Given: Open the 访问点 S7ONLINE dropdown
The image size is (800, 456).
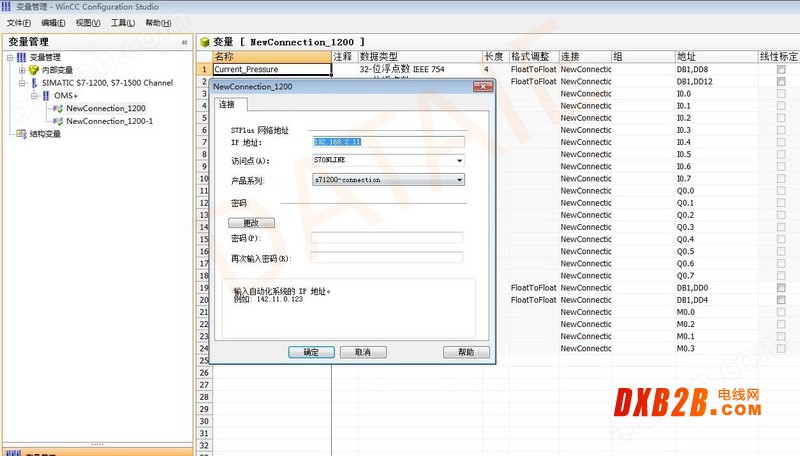Looking at the screenshot, I should tap(459, 160).
